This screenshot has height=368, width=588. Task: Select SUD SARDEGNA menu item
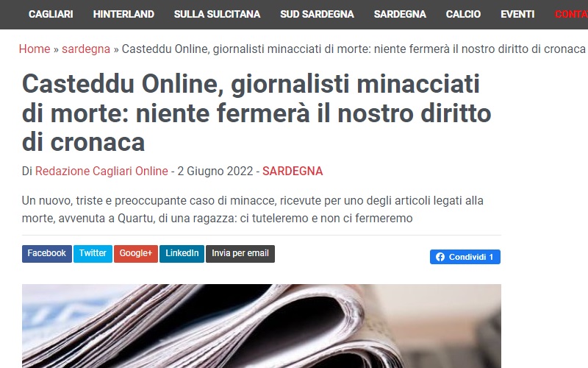[x=317, y=14]
